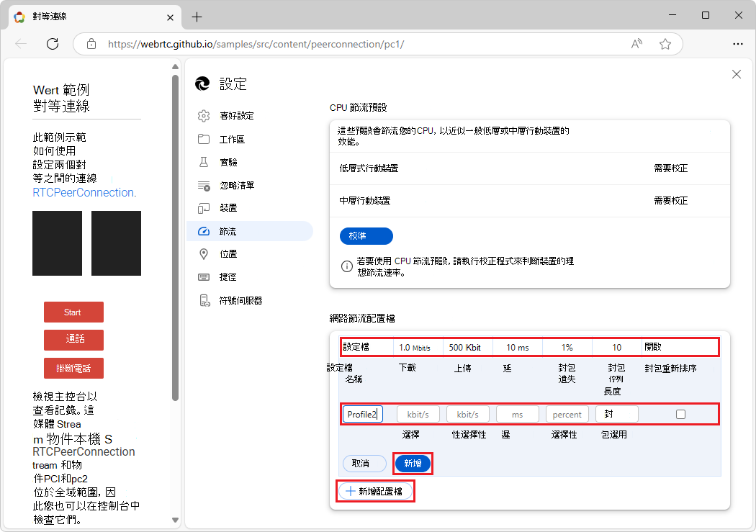Image resolution: width=756 pixels, height=532 pixels.
Task: Open the 位置 location pin icon
Action: click(204, 253)
